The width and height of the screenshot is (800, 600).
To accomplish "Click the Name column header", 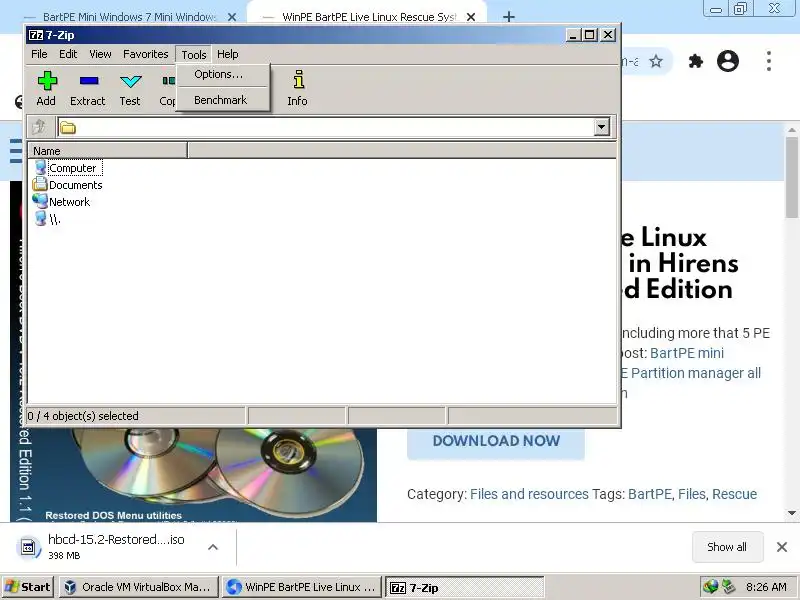I will 108,151.
